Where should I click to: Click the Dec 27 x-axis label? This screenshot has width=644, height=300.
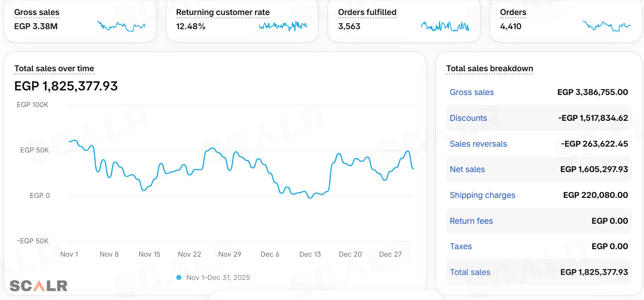pos(390,255)
